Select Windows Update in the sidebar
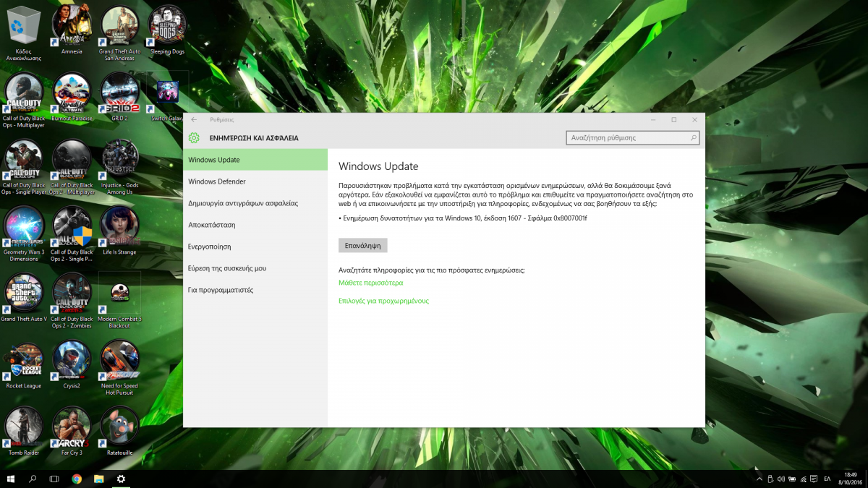The height and width of the screenshot is (488, 868). point(255,160)
